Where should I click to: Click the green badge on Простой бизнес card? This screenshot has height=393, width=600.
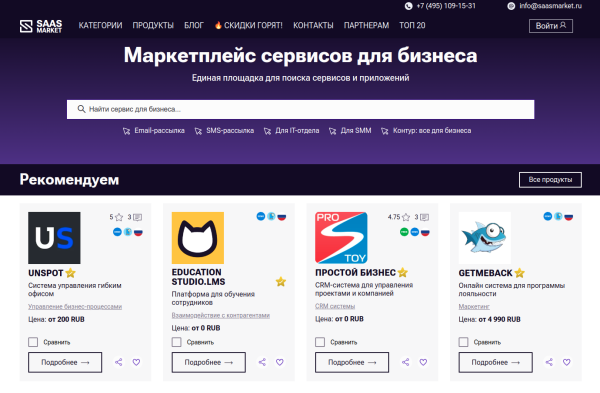(x=404, y=232)
